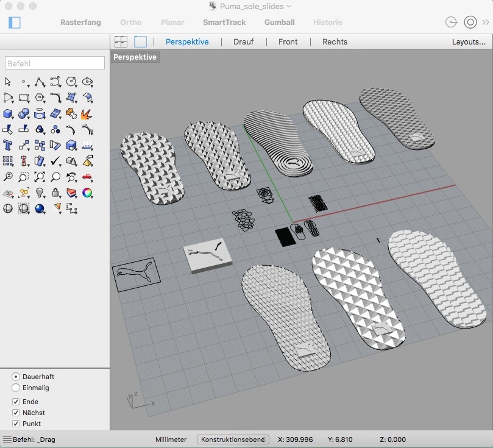Viewport: 493px width, 448px height.
Task: Select the Einmalig radio button
Action: [16, 388]
